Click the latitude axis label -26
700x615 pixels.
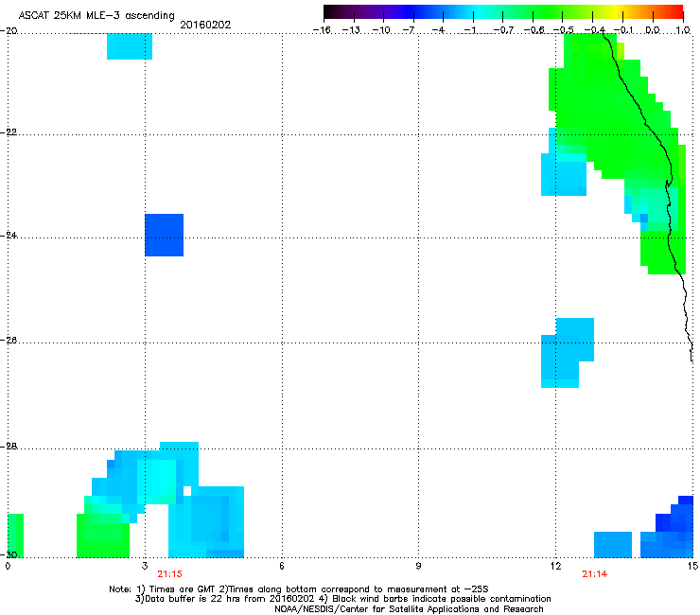click(x=9, y=341)
